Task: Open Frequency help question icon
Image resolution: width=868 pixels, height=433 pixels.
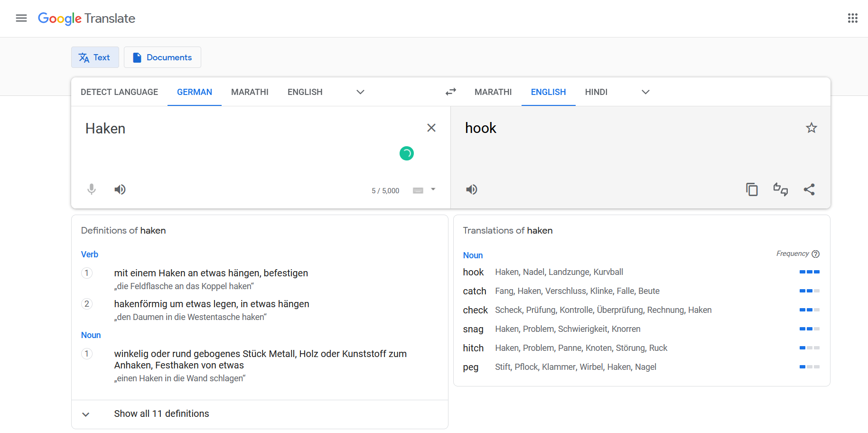Action: (x=815, y=254)
